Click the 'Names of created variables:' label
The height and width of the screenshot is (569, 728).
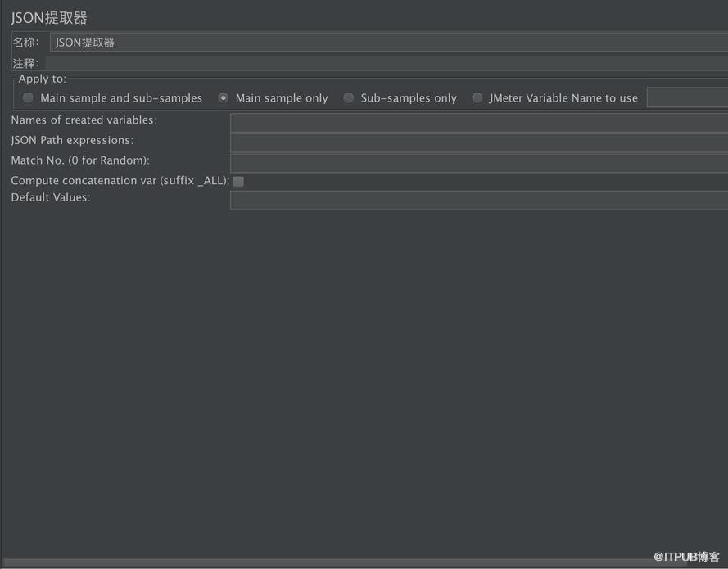[84, 120]
